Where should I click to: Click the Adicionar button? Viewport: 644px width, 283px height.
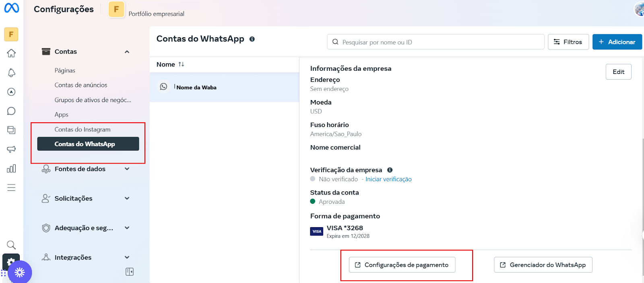pos(617,42)
